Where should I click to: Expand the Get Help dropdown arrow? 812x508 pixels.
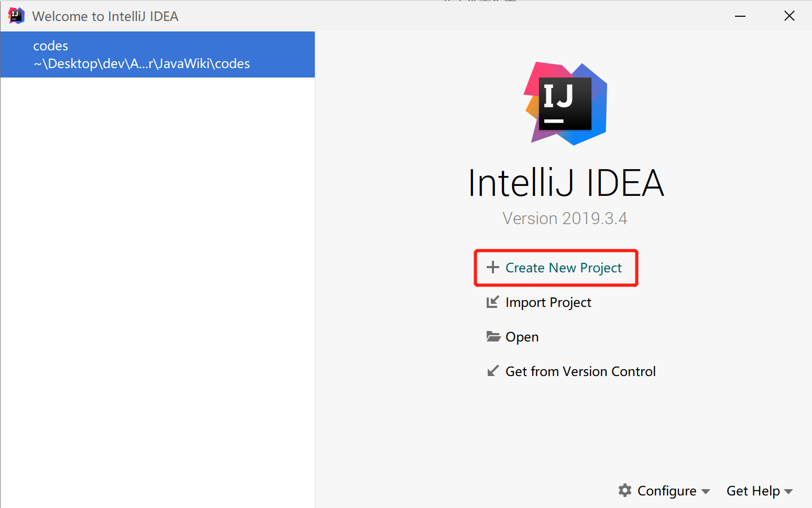click(788, 491)
